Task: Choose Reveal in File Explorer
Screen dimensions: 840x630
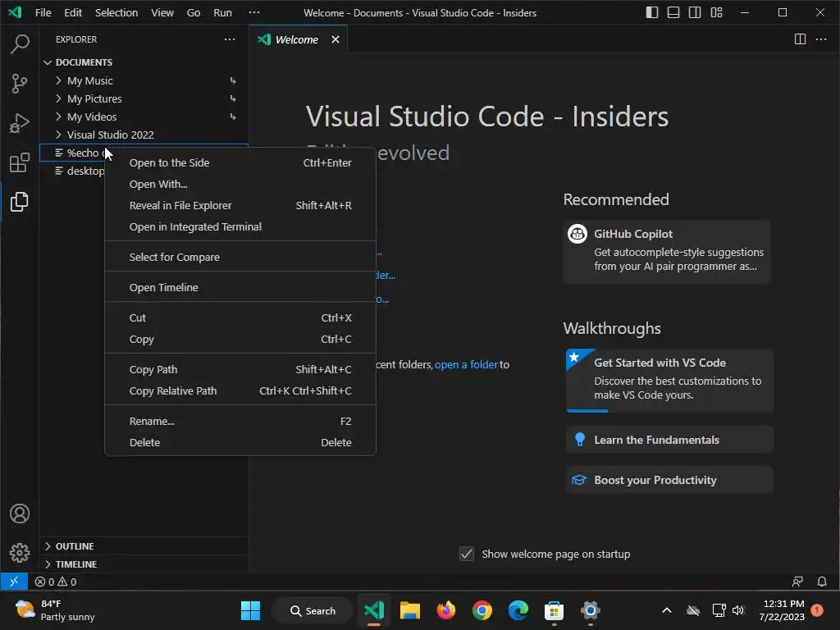Action: (240, 206)
